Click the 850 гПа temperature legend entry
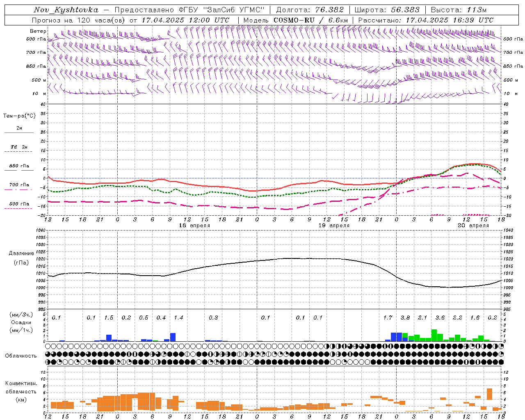Image resolution: width=525 pixels, height=420 pixels. [19, 167]
